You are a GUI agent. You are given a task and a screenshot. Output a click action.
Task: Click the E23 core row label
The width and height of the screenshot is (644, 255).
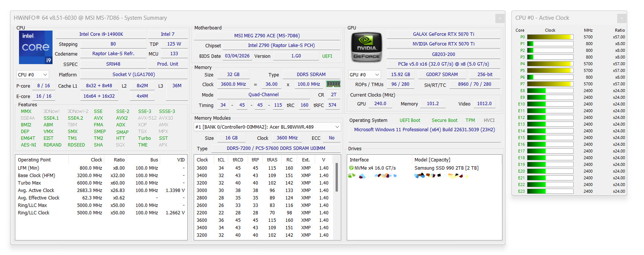521,191
